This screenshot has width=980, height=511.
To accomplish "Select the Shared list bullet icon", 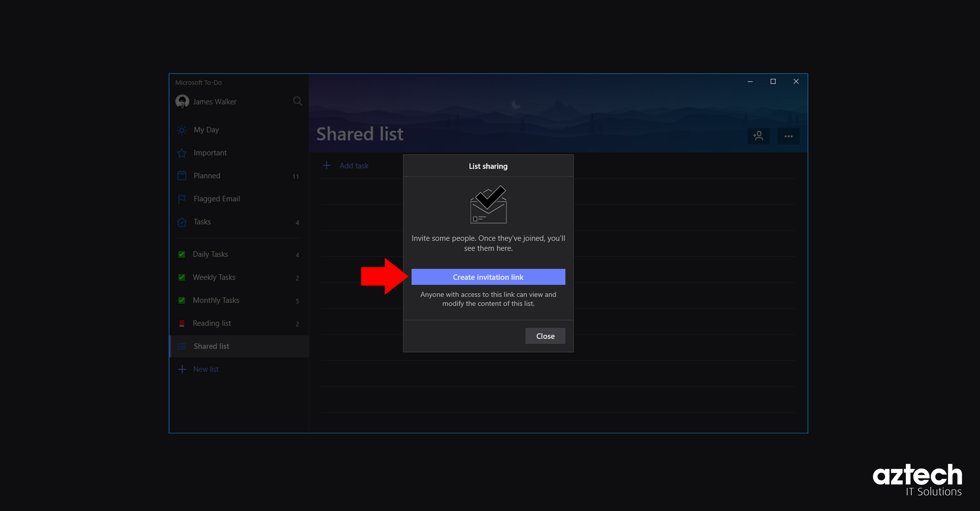I will (x=182, y=346).
